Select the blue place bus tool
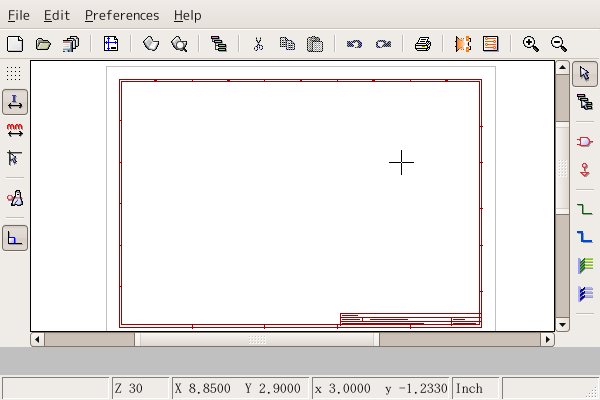600x400 pixels. point(585,237)
